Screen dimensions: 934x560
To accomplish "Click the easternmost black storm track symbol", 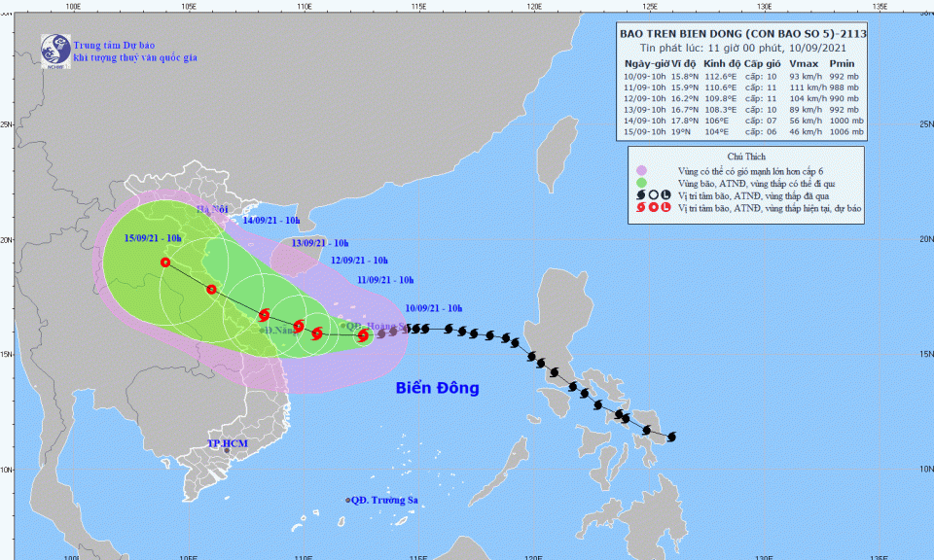I will (670, 437).
